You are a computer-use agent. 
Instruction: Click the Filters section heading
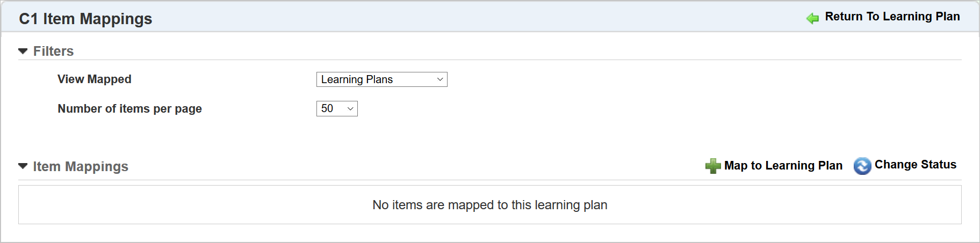(53, 51)
